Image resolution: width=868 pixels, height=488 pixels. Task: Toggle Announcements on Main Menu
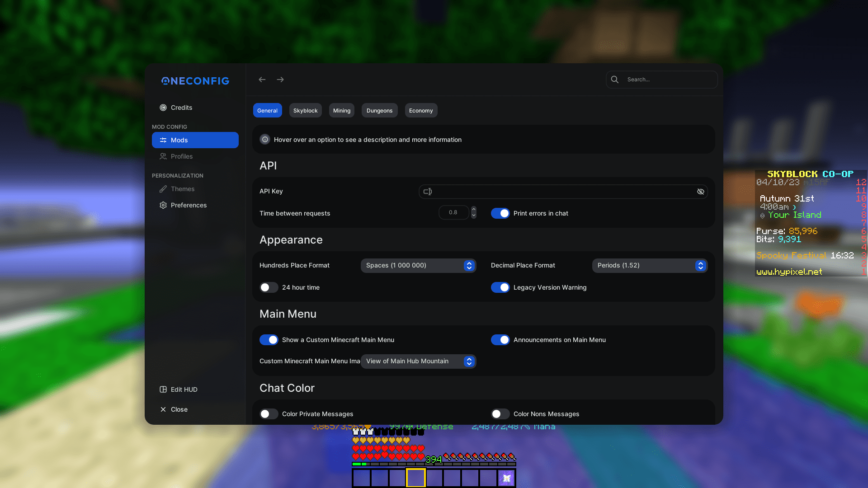click(500, 340)
